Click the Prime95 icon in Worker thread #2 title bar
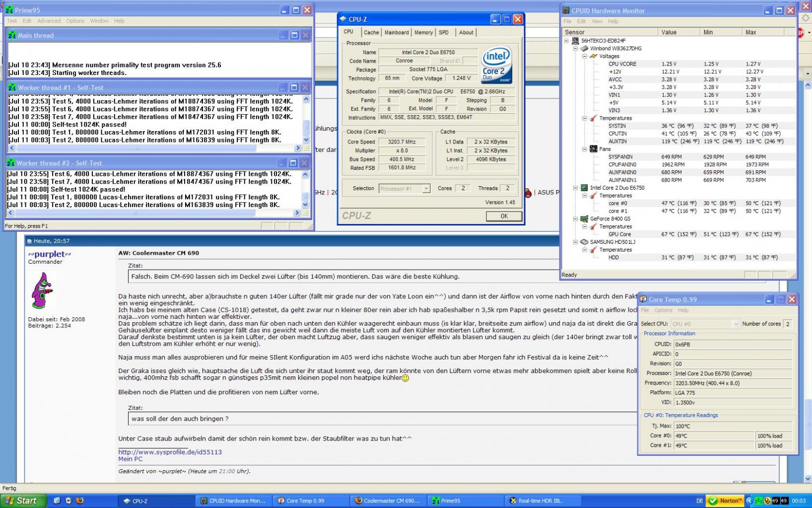The height and width of the screenshot is (508, 812). 11,163
